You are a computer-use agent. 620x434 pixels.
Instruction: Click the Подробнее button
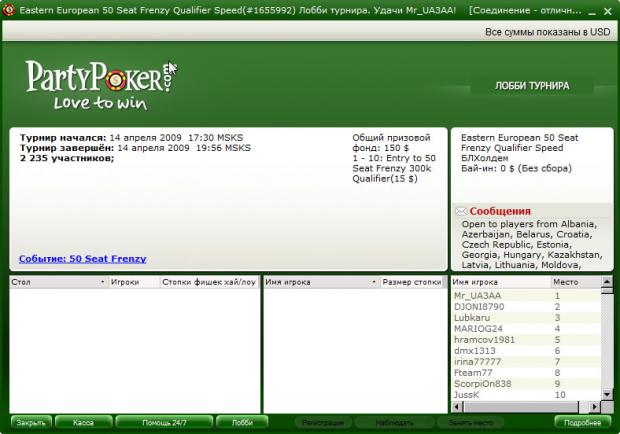[x=582, y=423]
